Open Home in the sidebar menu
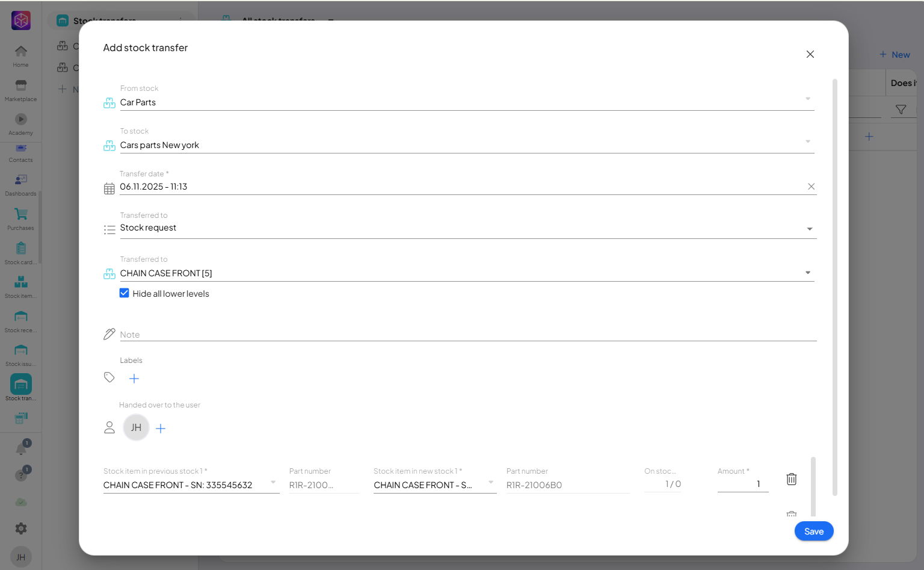Screen dimensions: 924x570 [20, 55]
